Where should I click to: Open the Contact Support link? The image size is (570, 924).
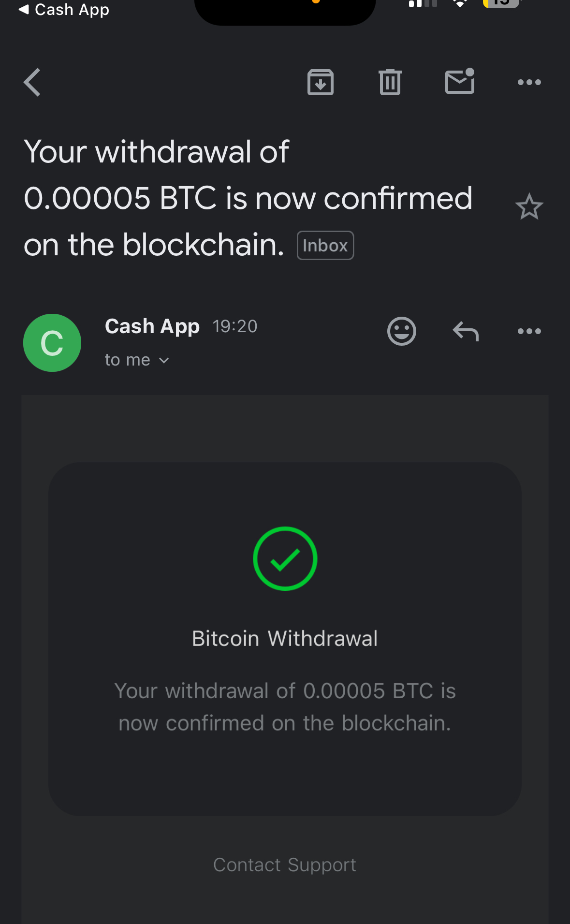point(285,865)
